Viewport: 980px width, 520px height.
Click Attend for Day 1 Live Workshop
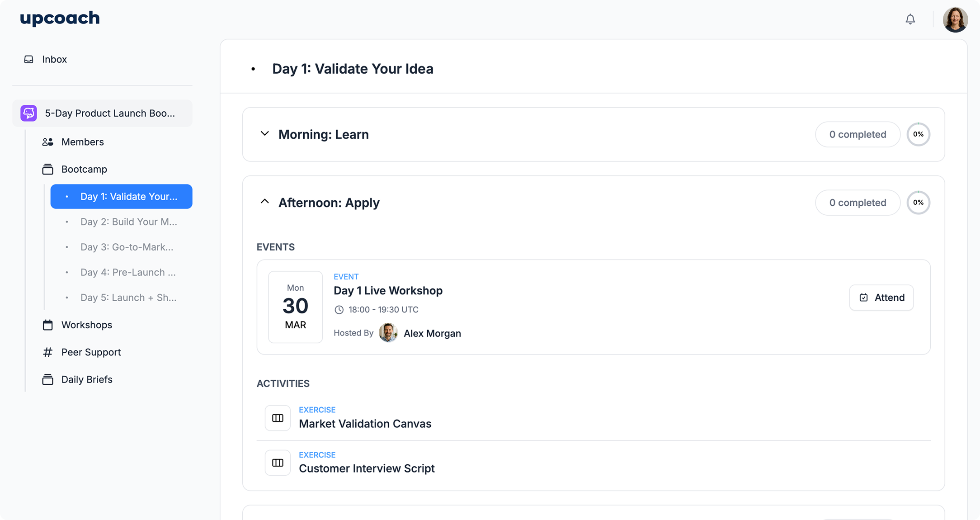tap(881, 298)
